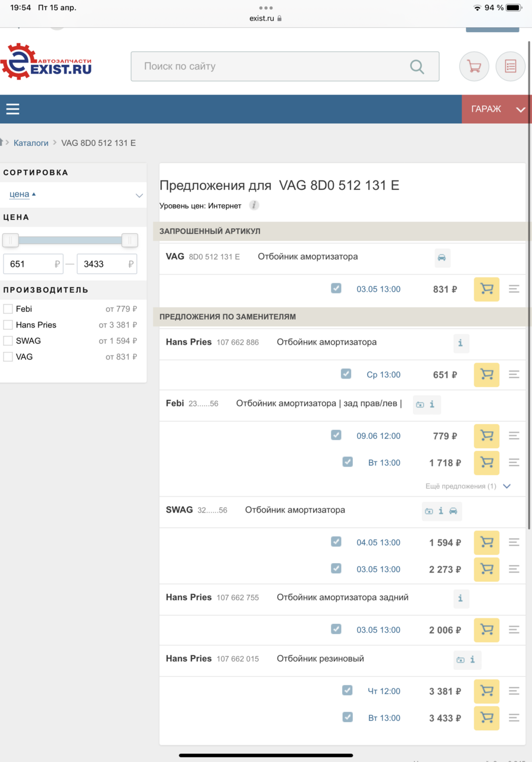
Task: Toggle checkbox beside 03.05 13:00 for 2 273 ₽
Action: coord(336,568)
